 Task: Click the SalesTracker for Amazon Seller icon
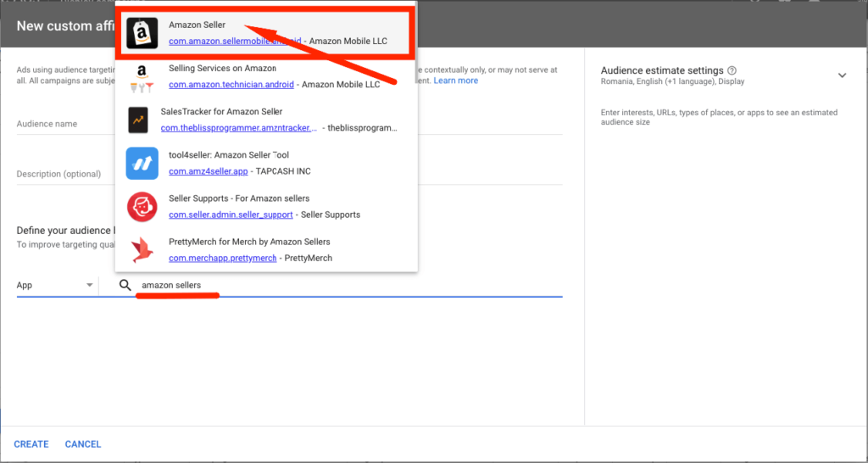point(138,120)
